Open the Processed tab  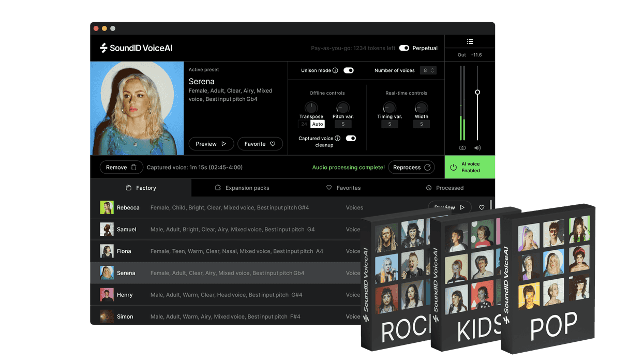coord(444,188)
